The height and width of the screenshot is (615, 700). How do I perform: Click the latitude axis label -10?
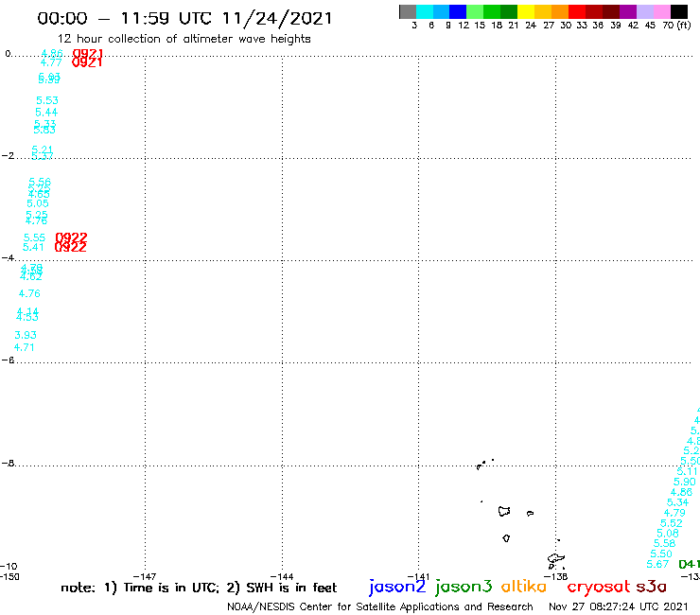(9, 567)
